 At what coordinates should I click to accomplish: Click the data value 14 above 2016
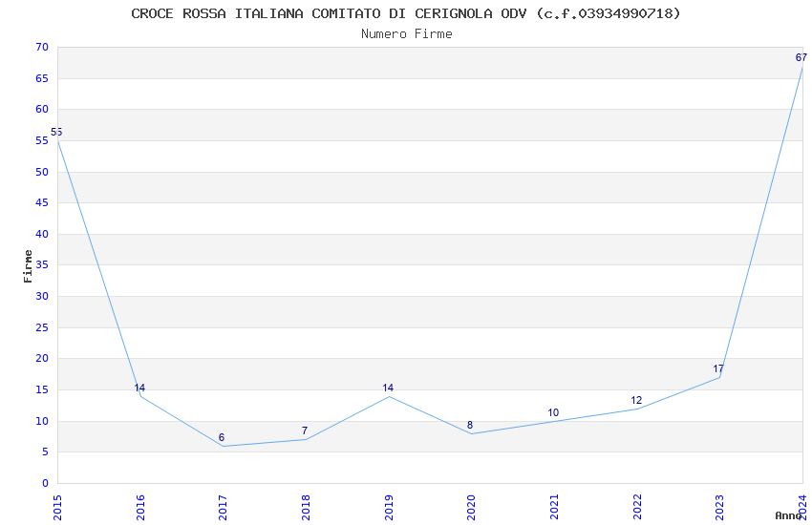139,388
